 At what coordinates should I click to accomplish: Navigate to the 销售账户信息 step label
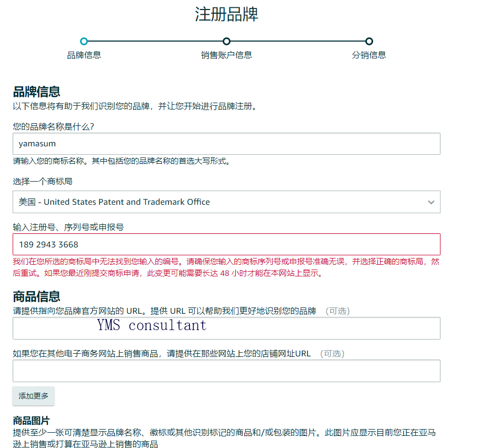tap(226, 54)
